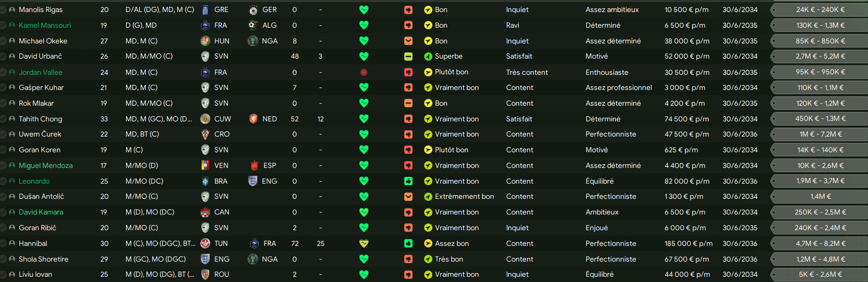Click Leonardo's green thumbs-up icon
Viewport: 868px width, 282px height.
408,181
